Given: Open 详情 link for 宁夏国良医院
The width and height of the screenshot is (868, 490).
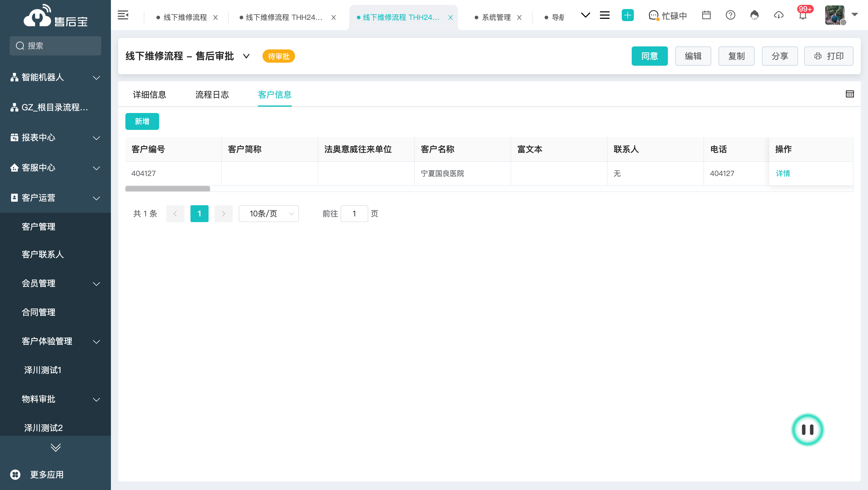Looking at the screenshot, I should coord(783,173).
